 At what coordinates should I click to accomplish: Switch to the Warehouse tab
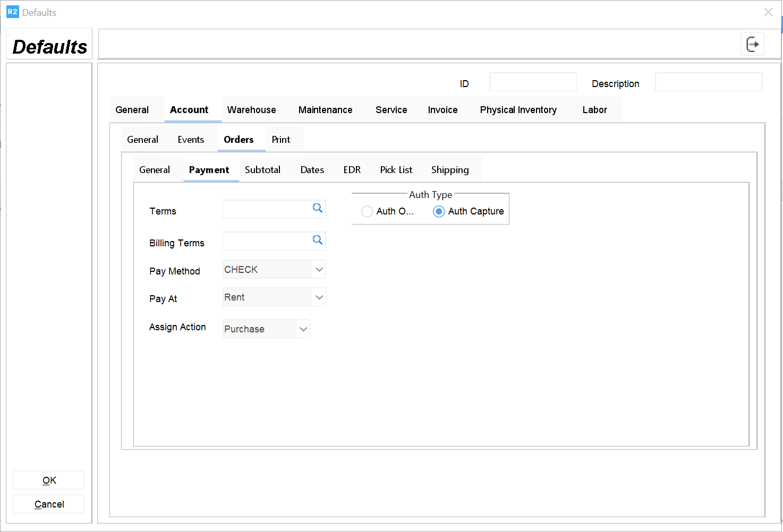click(x=251, y=110)
